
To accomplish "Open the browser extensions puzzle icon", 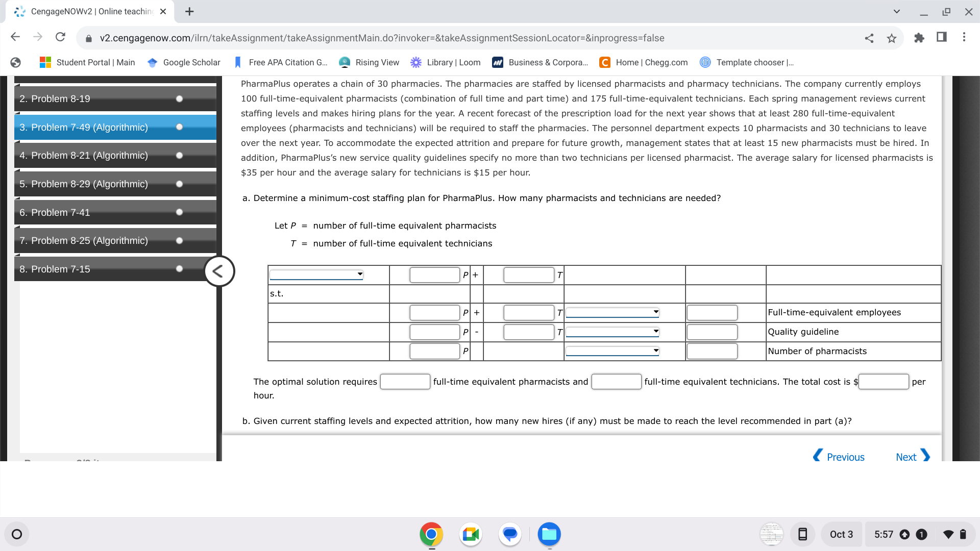I will 919,37.
